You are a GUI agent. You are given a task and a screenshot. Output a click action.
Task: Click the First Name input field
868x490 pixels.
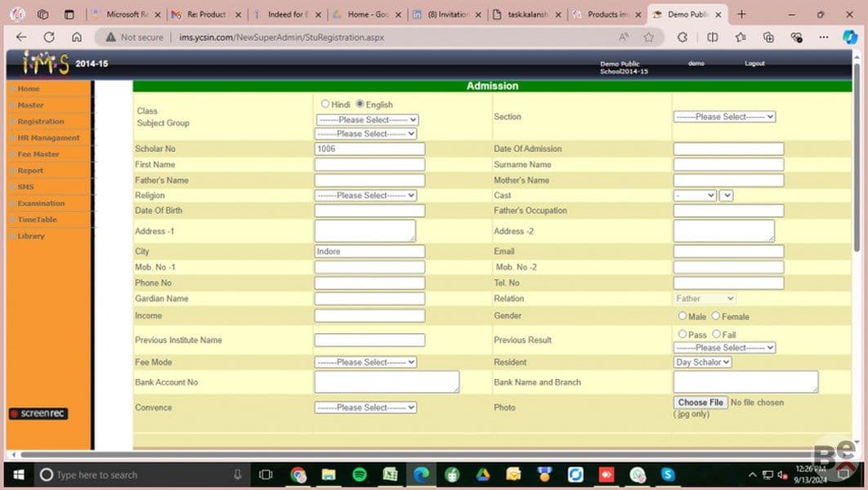[369, 164]
